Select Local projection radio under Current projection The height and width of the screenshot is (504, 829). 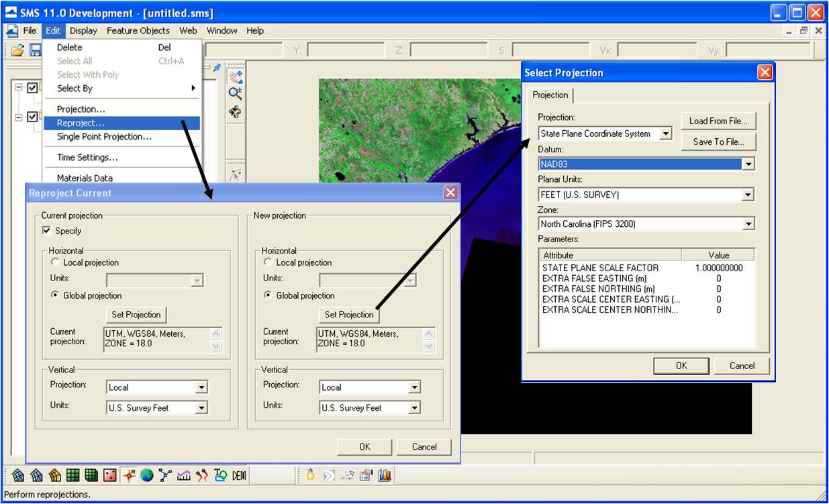(55, 262)
